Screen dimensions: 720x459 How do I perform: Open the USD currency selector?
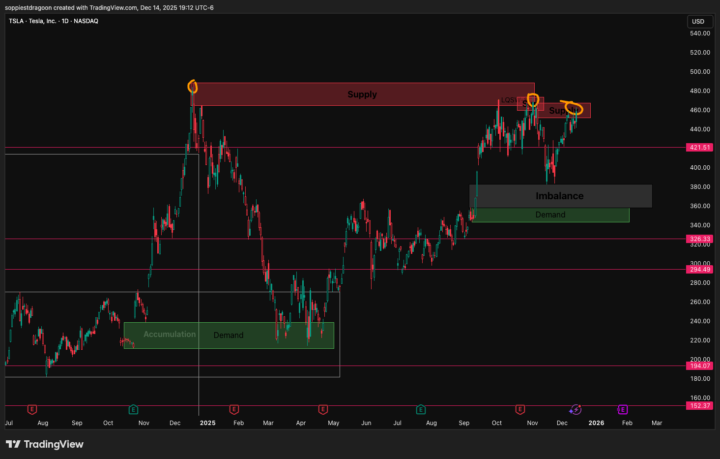pyautogui.click(x=698, y=22)
